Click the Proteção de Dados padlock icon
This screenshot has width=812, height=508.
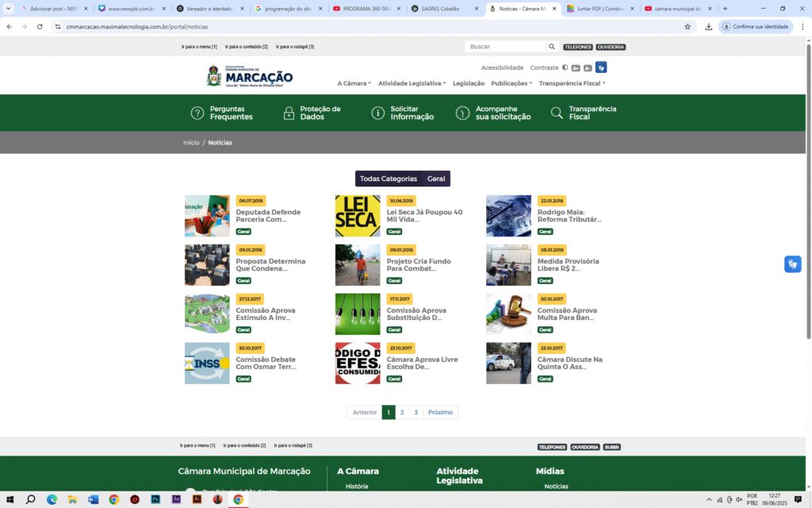289,113
